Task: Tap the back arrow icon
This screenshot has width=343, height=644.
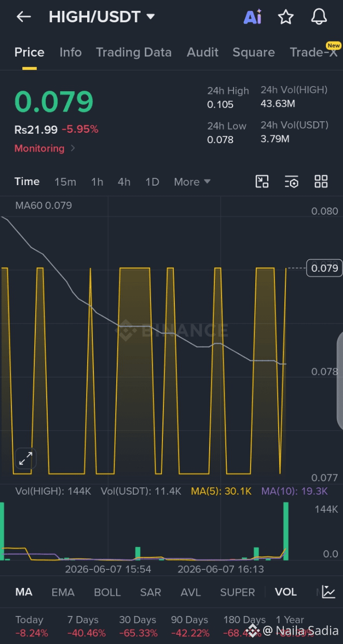Action: 23,17
